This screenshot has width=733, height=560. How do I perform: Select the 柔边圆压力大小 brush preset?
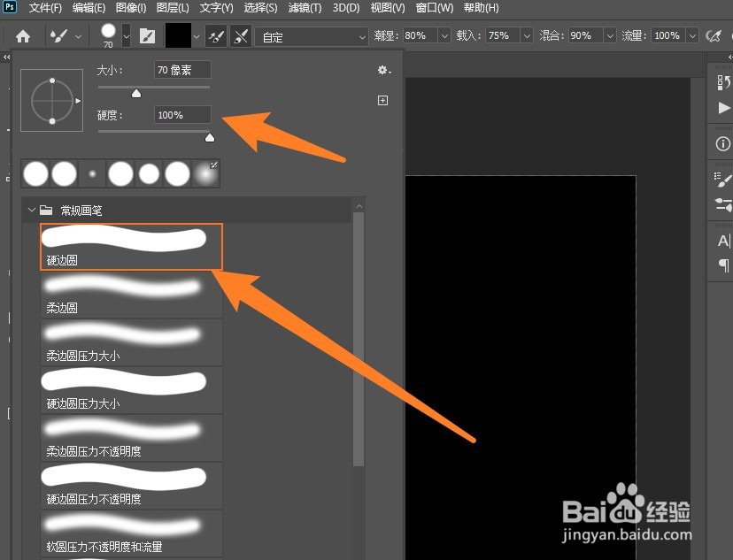tap(131, 342)
